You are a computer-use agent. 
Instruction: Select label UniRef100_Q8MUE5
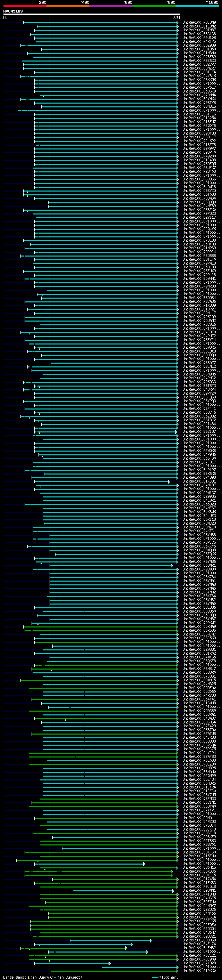coord(199,106)
